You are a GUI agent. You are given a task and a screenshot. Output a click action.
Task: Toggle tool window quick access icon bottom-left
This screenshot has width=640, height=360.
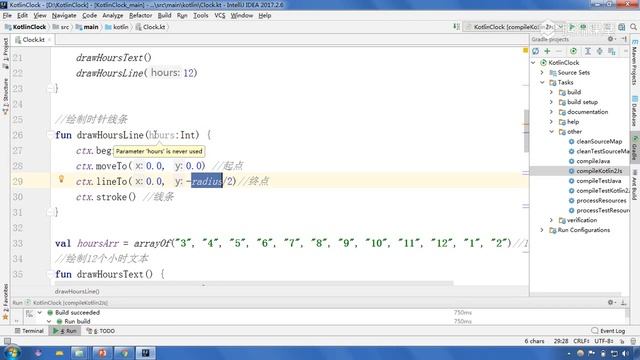coord(7,341)
